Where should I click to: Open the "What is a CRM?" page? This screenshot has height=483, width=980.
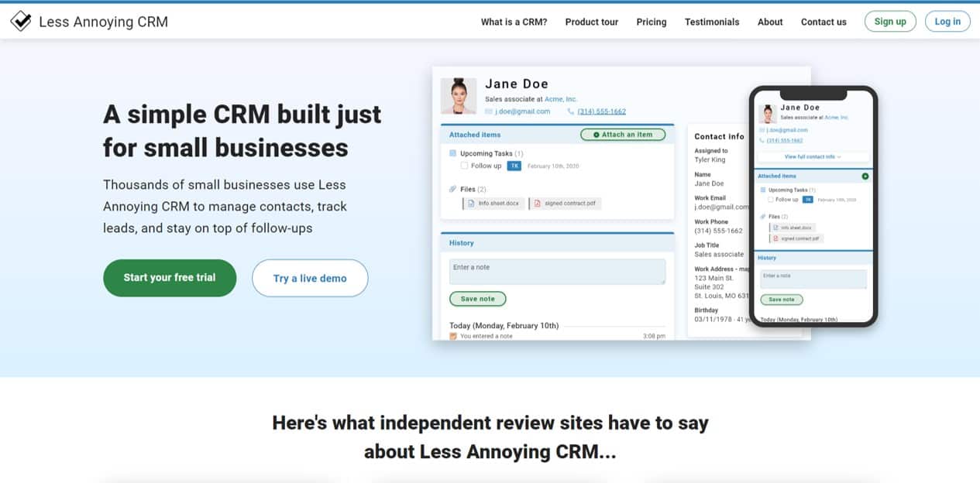(x=514, y=22)
